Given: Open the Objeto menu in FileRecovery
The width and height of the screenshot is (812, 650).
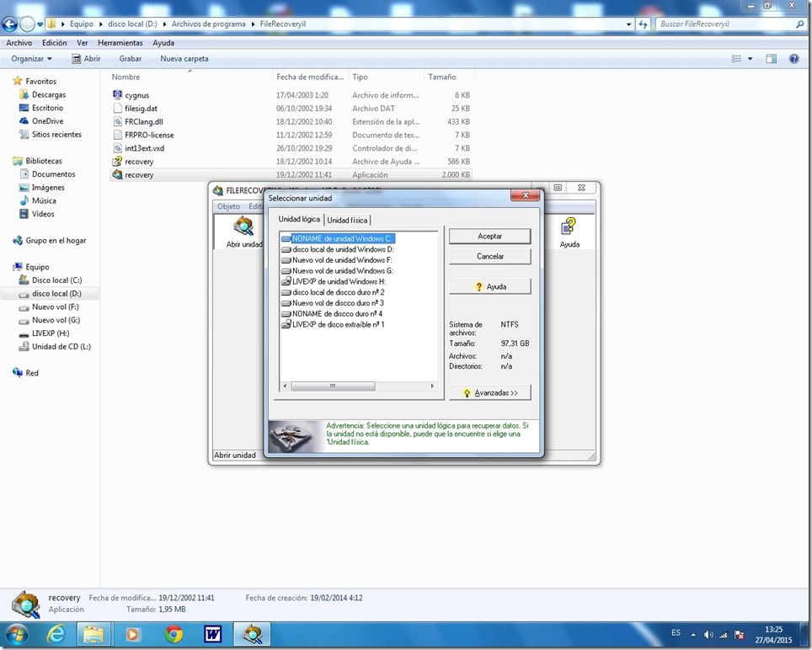Looking at the screenshot, I should click(x=228, y=206).
